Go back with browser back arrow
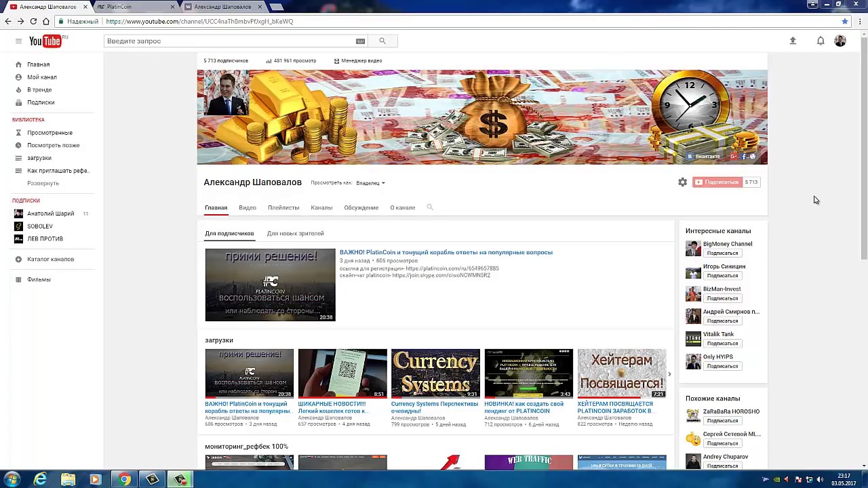This screenshot has height=488, width=868. click(8, 21)
